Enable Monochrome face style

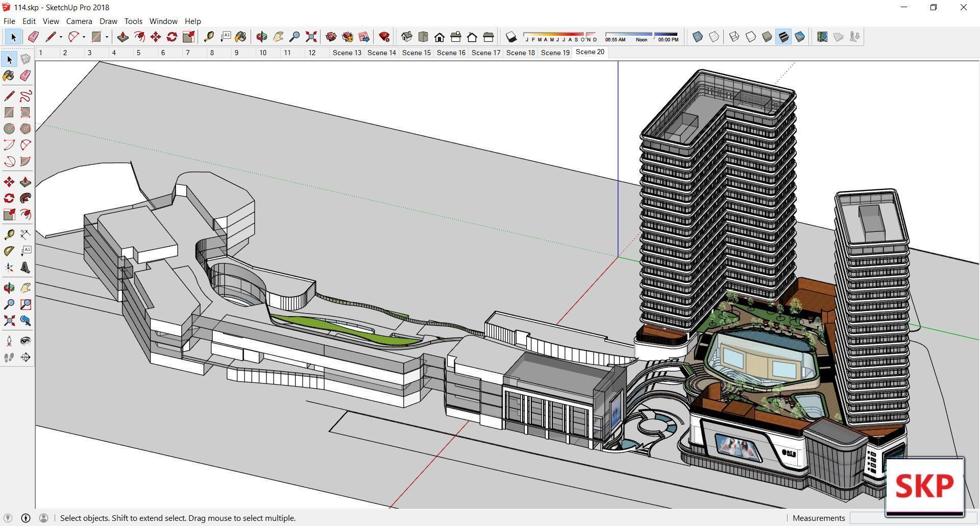click(x=800, y=37)
